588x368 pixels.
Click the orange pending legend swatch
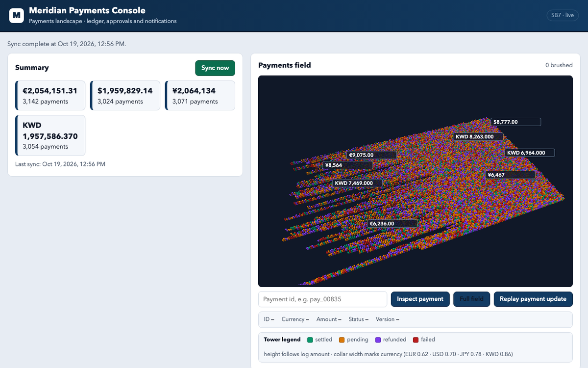[342, 340]
